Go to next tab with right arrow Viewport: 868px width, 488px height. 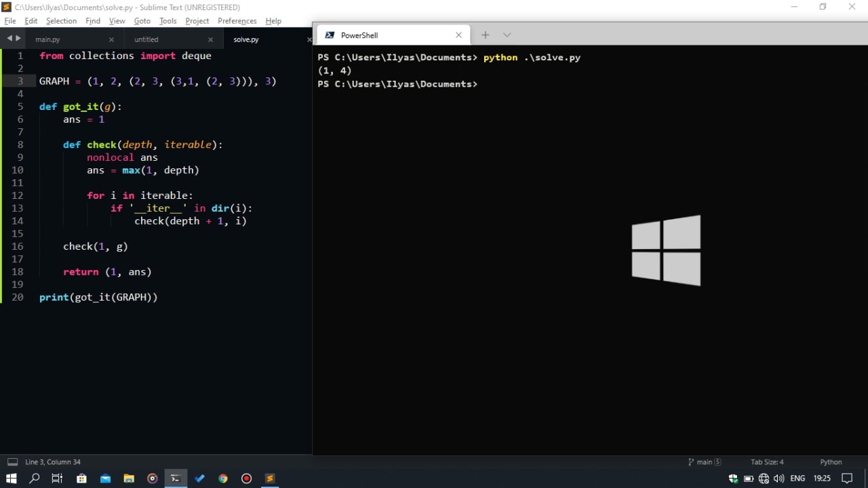click(18, 39)
